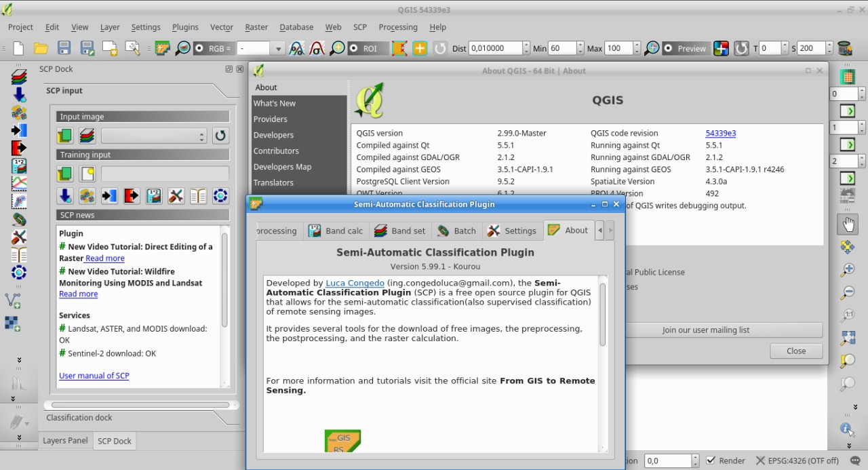The height and width of the screenshot is (470, 868).
Task: Open the Processing menu
Action: point(398,27)
